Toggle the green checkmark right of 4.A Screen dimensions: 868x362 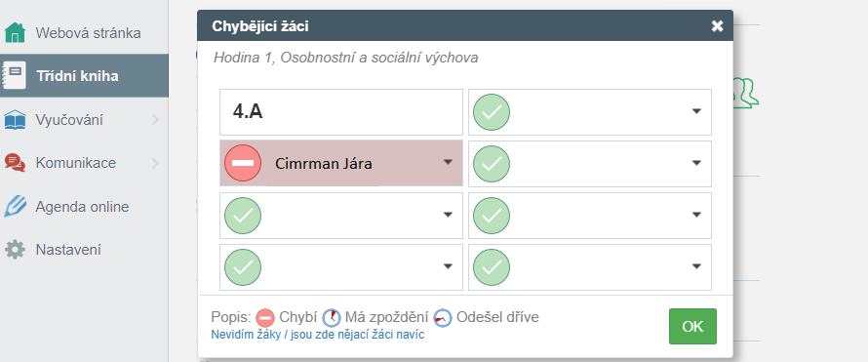tap(492, 112)
